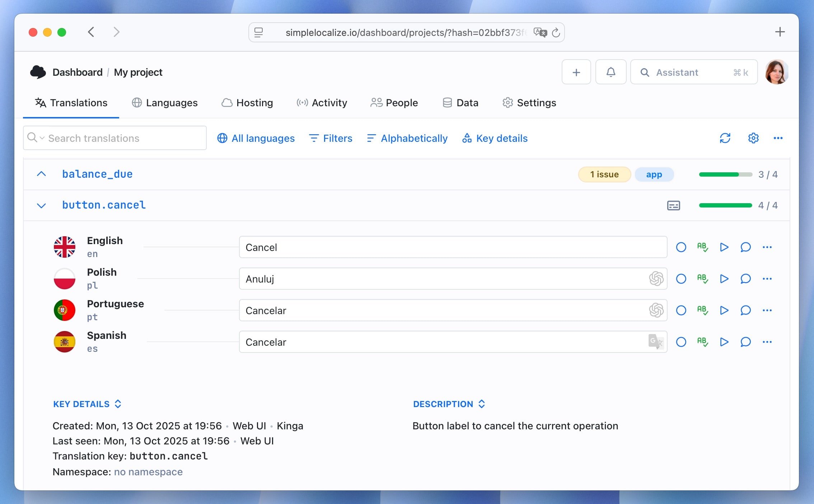Play the English translation audio

tap(724, 247)
